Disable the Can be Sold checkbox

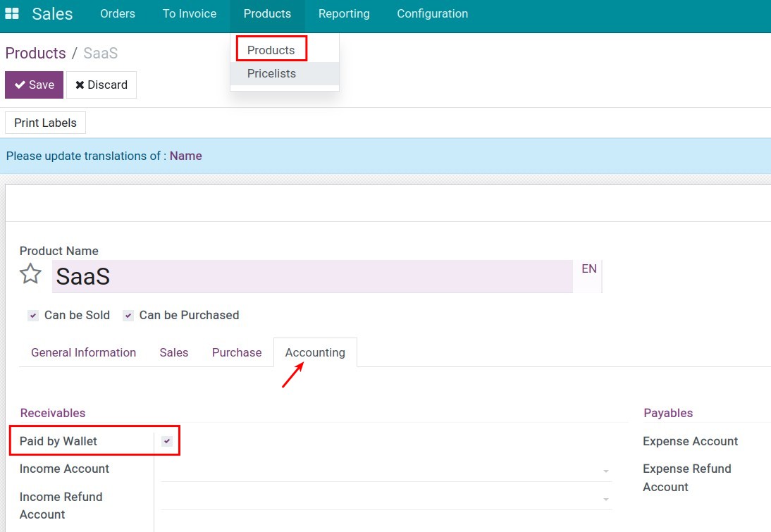point(33,315)
